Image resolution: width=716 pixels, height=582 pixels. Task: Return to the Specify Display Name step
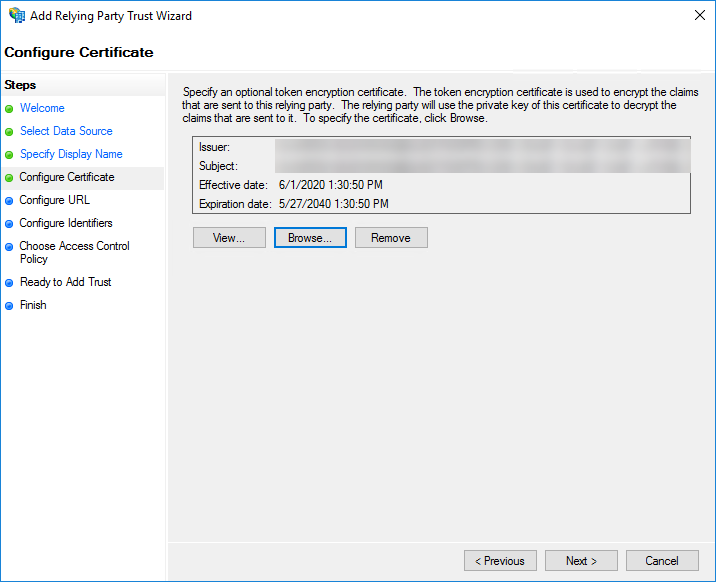(x=71, y=154)
